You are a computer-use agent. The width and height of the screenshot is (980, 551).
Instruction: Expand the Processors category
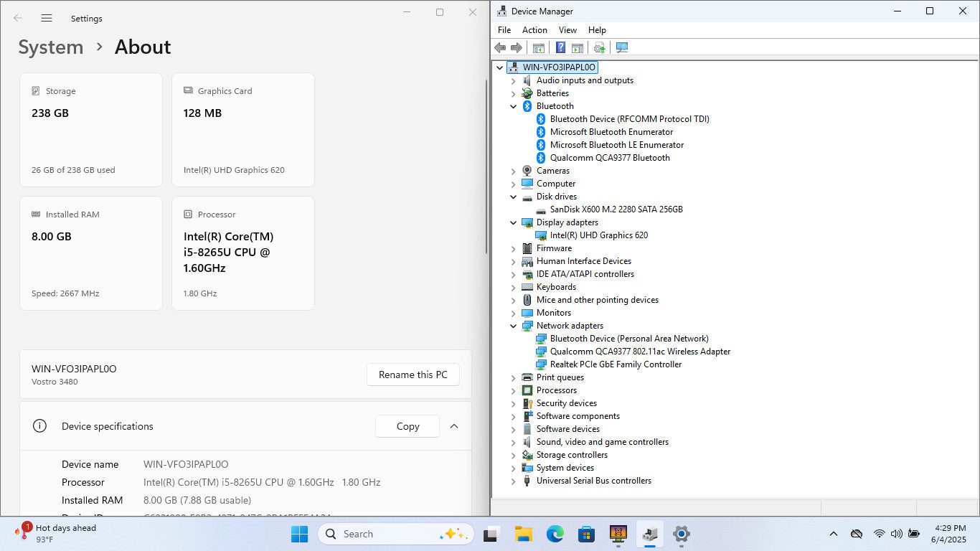[x=514, y=390]
